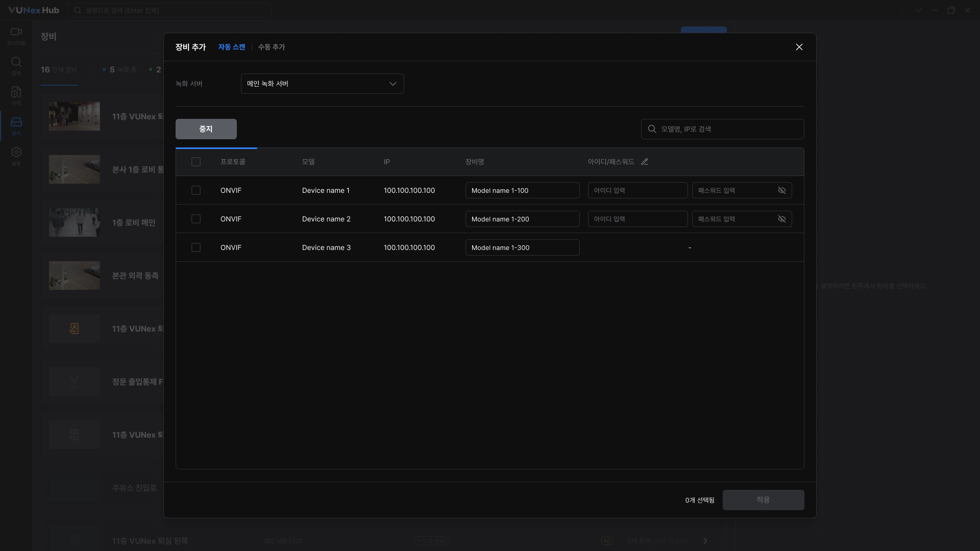Show password for Device name 2 row
The width and height of the screenshot is (980, 551).
click(781, 219)
